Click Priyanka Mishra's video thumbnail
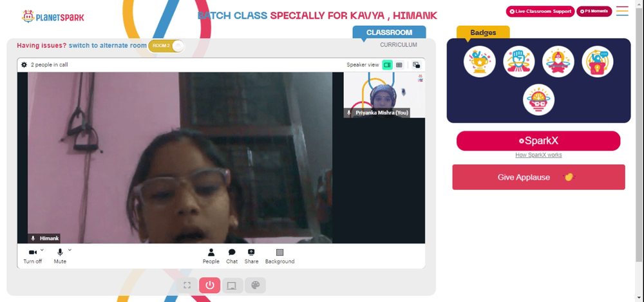644x302 pixels. [384, 95]
